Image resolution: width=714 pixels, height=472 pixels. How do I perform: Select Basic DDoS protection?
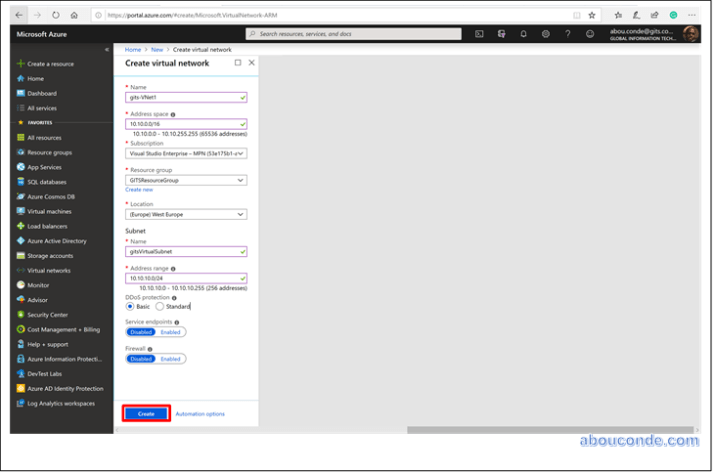pyautogui.click(x=130, y=306)
